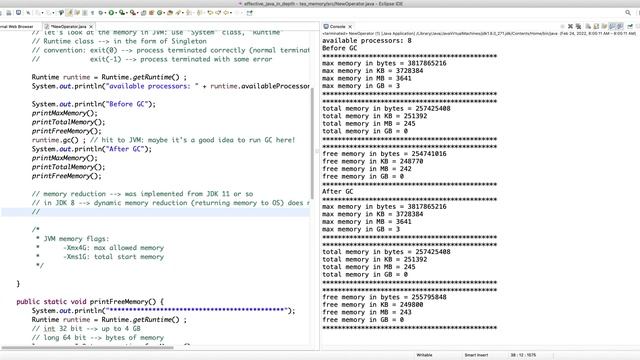Click 'memory reduction' JDK 11 comment line
The image size is (640, 360).
[142, 194]
